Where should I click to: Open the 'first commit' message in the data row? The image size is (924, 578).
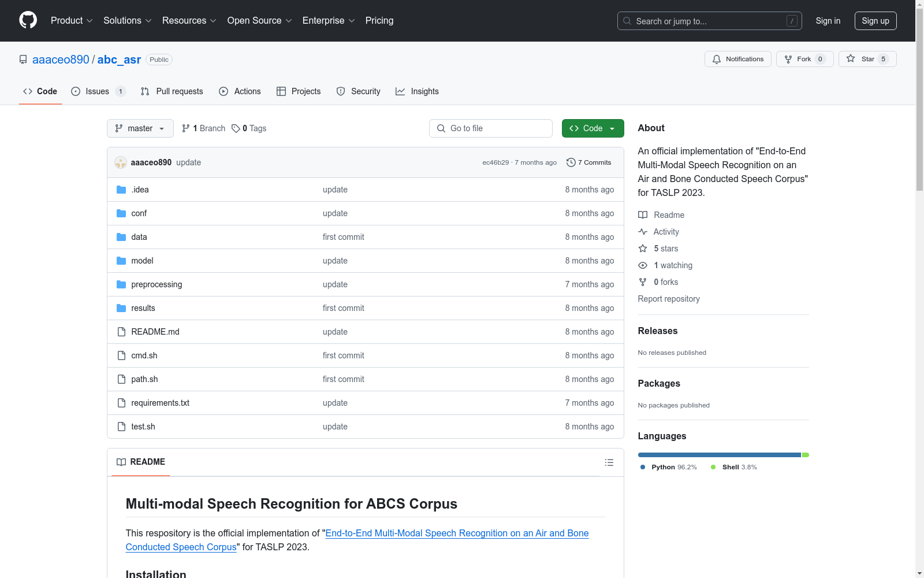coord(344,237)
